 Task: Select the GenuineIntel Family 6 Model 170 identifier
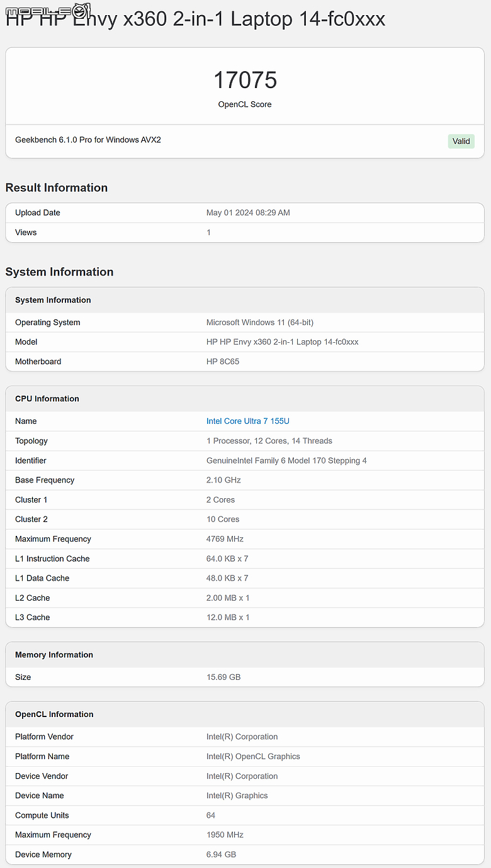[x=286, y=460]
